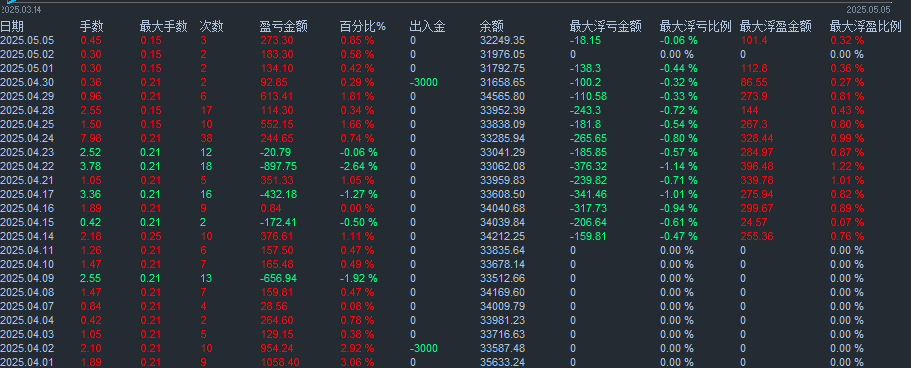The width and height of the screenshot is (911, 368).
Task: Click the 2025.04.01 date row
Action: [x=456, y=362]
